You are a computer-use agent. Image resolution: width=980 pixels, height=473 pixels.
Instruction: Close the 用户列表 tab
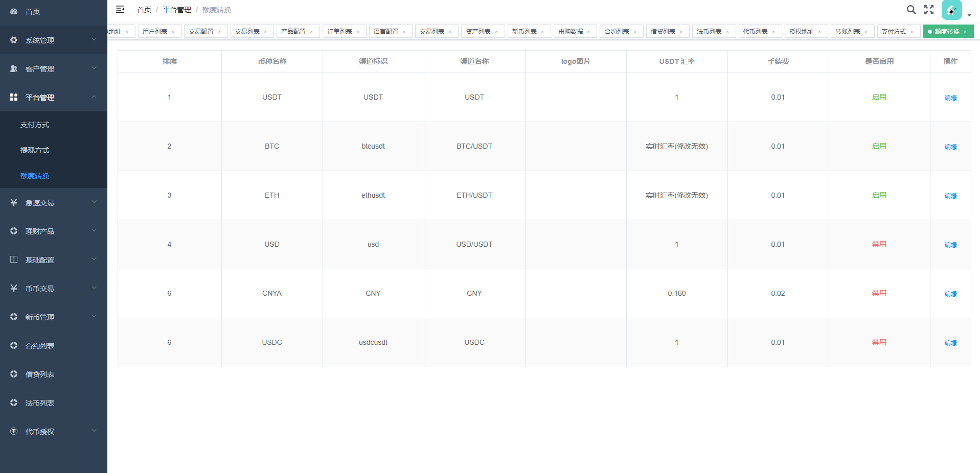click(173, 32)
